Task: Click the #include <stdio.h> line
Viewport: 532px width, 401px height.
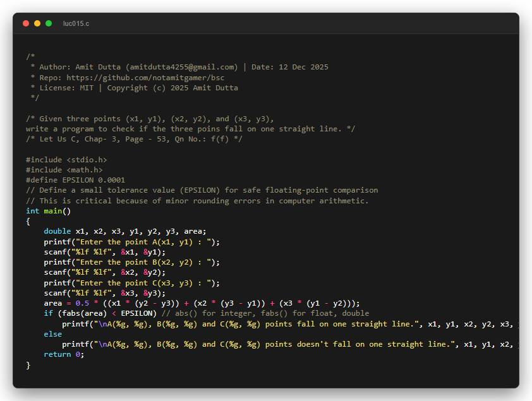Action: pos(66,160)
